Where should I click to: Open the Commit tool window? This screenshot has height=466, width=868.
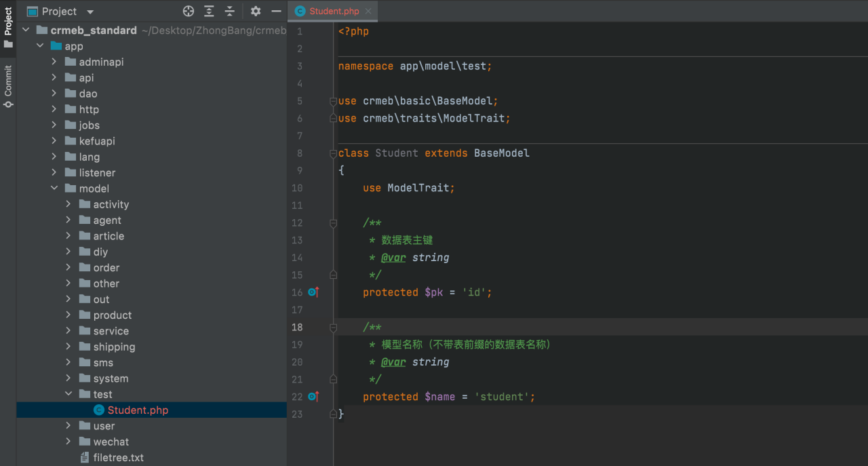click(x=8, y=86)
